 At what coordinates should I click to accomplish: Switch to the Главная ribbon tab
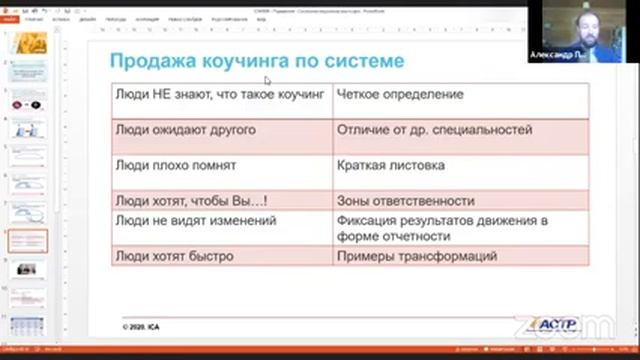coord(34,19)
